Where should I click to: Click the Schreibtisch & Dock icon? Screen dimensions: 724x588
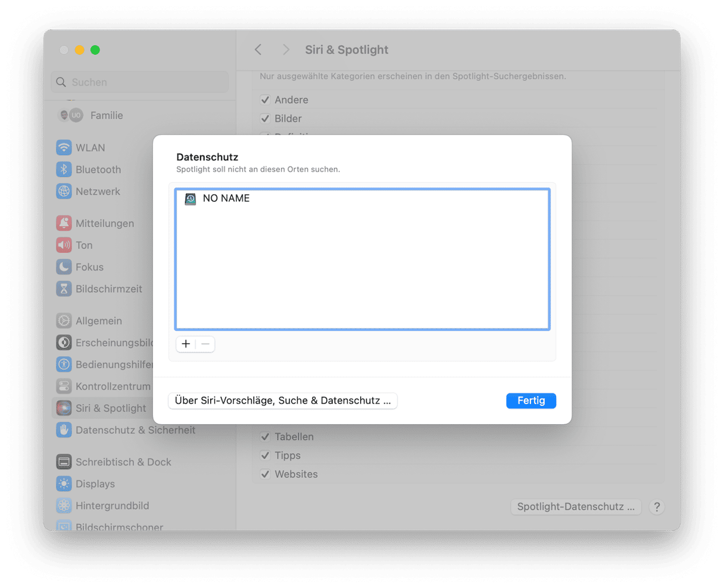[x=64, y=462]
